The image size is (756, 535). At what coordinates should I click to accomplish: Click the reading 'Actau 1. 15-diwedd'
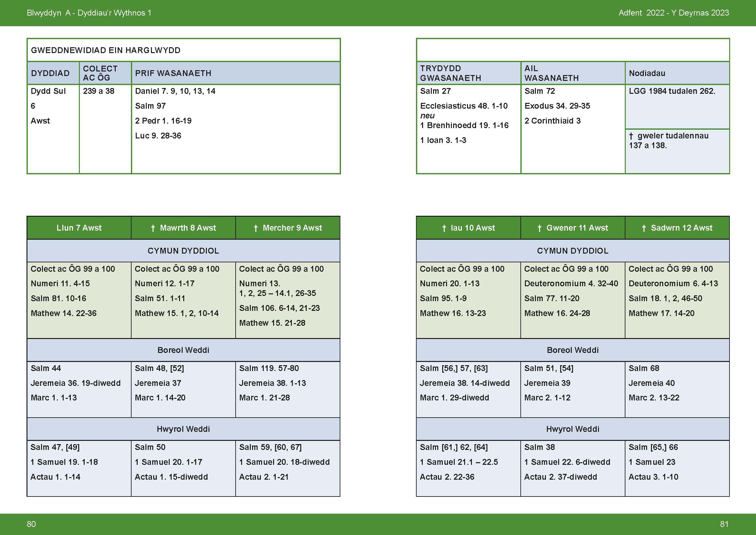pyautogui.click(x=171, y=477)
